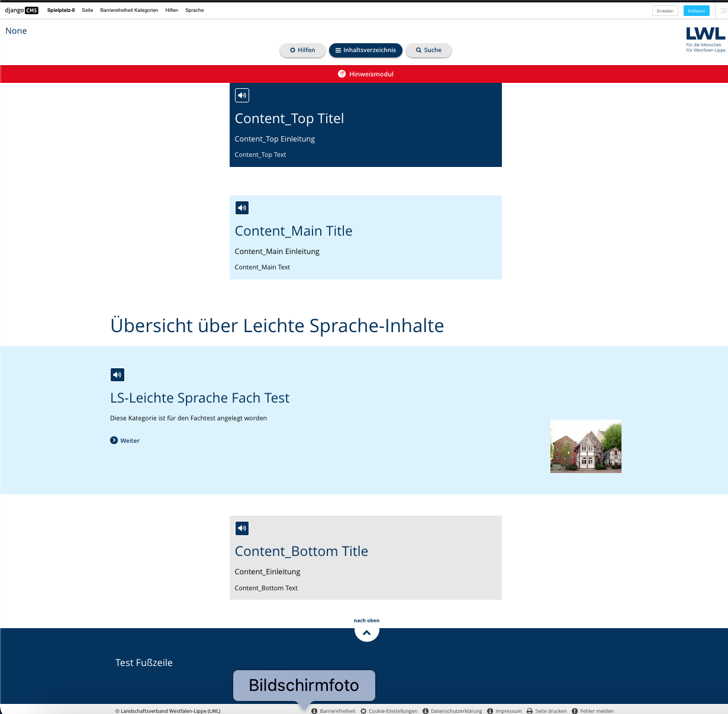Click the blue Editieren button

pyautogui.click(x=696, y=11)
